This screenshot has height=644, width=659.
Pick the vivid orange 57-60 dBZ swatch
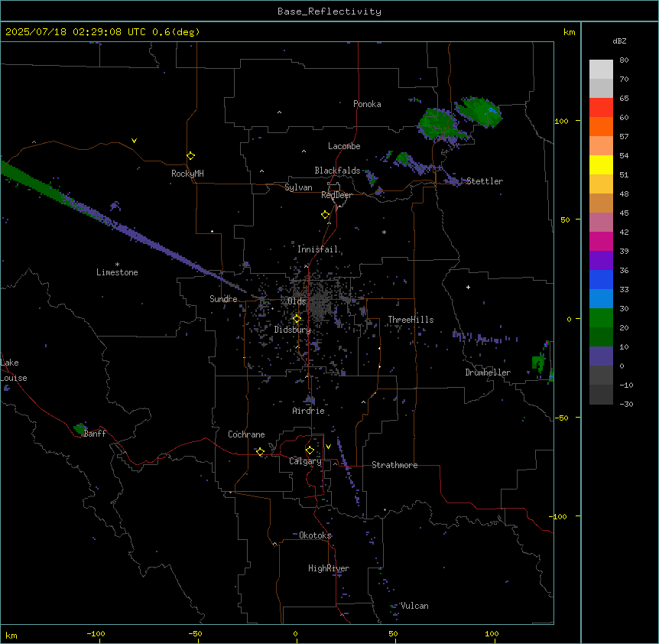pyautogui.click(x=601, y=126)
